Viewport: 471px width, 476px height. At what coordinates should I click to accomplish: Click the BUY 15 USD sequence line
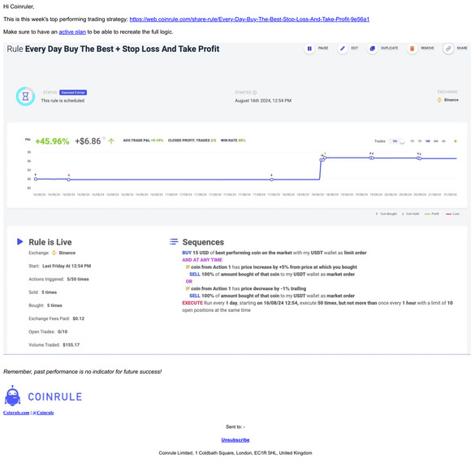[x=274, y=253]
